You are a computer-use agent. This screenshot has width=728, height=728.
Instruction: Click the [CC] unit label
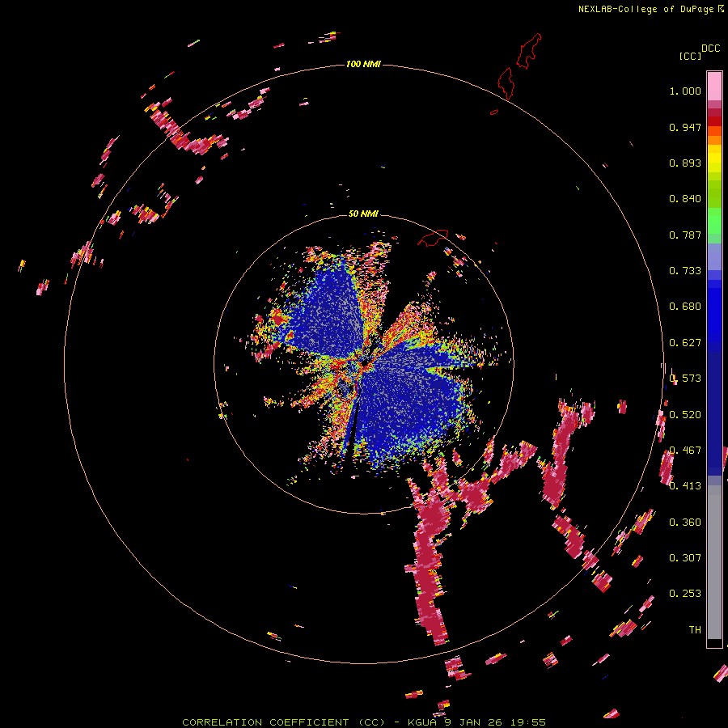(690, 56)
